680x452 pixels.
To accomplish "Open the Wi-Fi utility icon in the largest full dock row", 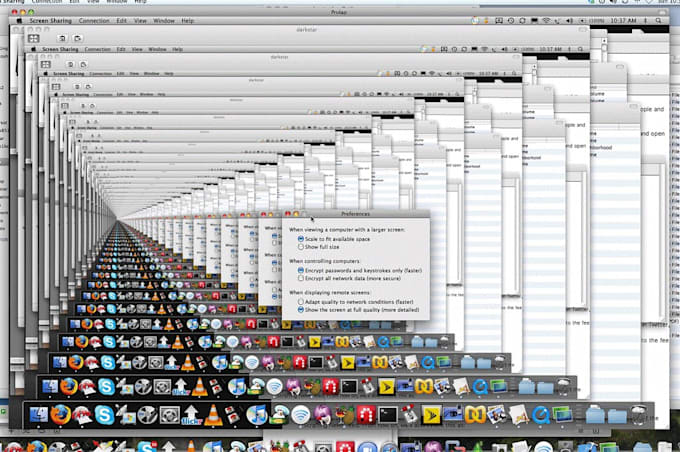I will [301, 415].
